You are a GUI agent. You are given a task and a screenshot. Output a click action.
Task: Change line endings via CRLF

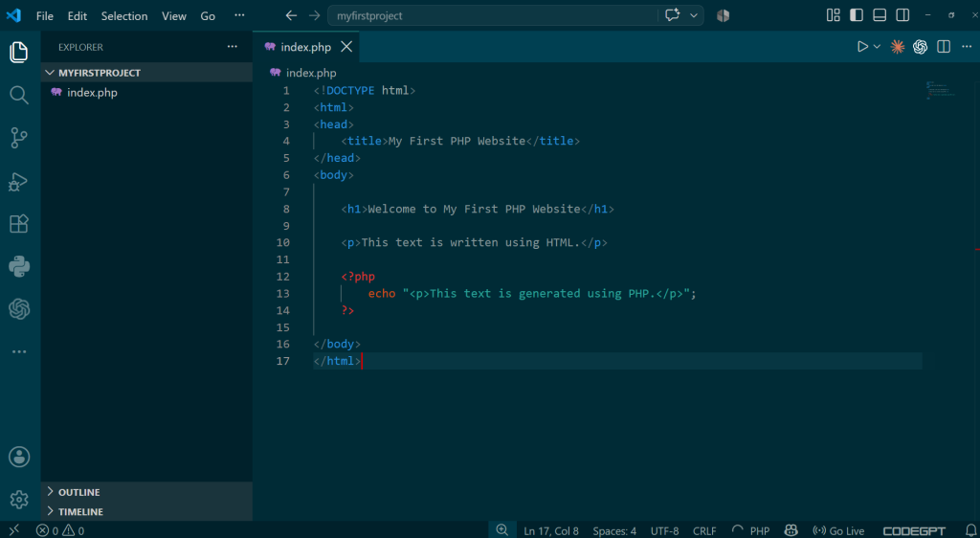pos(704,530)
